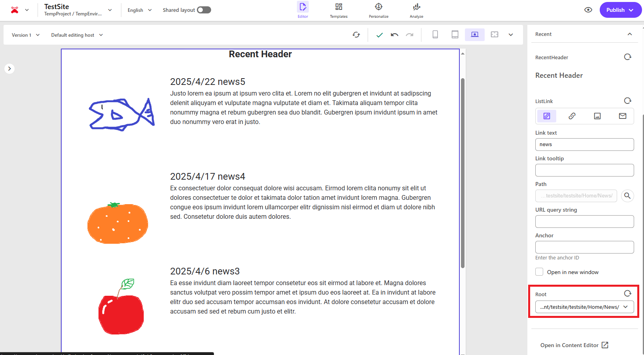Switch to the Editor tab
This screenshot has height=355, width=644.
(303, 10)
